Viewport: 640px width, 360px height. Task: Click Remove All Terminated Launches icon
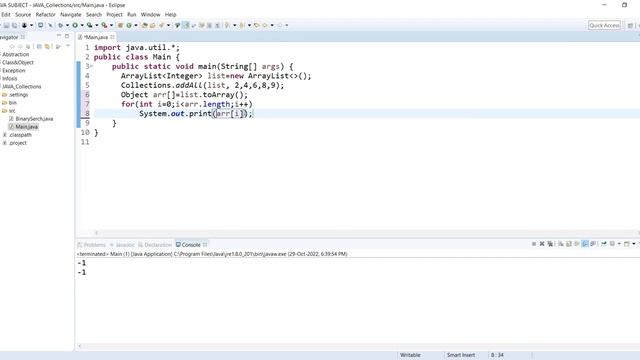coord(550,244)
